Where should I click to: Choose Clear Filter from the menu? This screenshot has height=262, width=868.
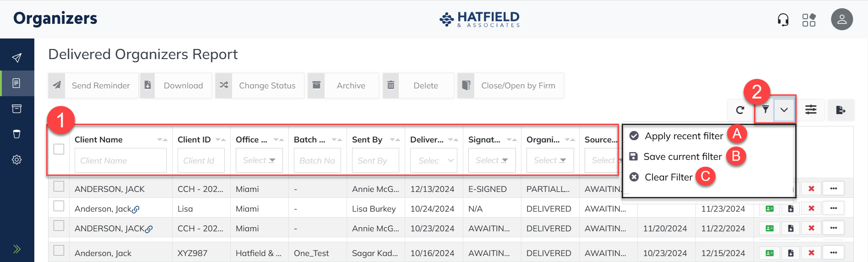pyautogui.click(x=668, y=177)
